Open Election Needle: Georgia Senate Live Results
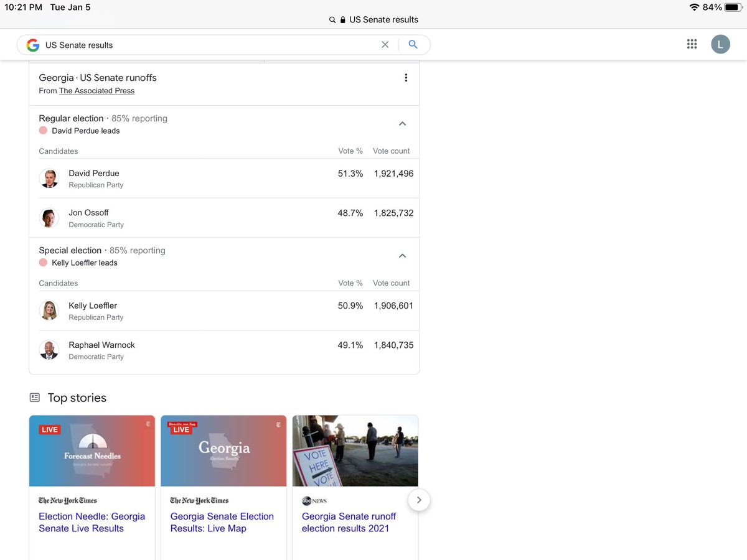 pyautogui.click(x=92, y=522)
